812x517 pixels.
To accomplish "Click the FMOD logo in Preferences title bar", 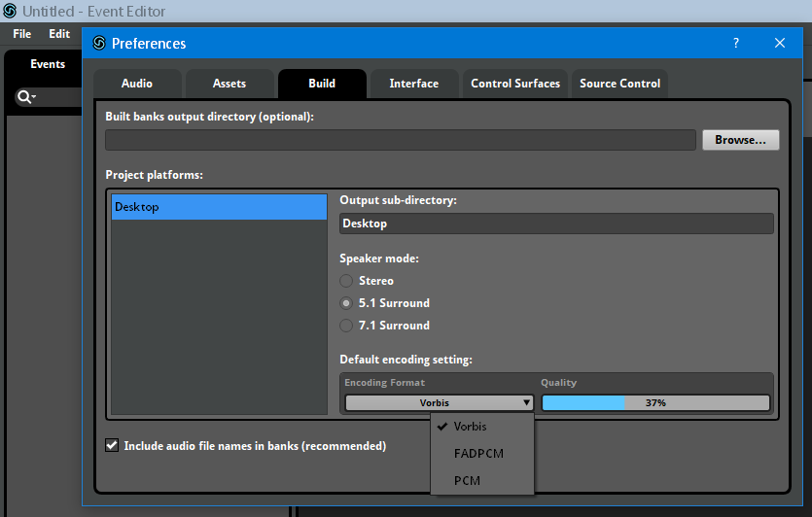I will click(98, 43).
